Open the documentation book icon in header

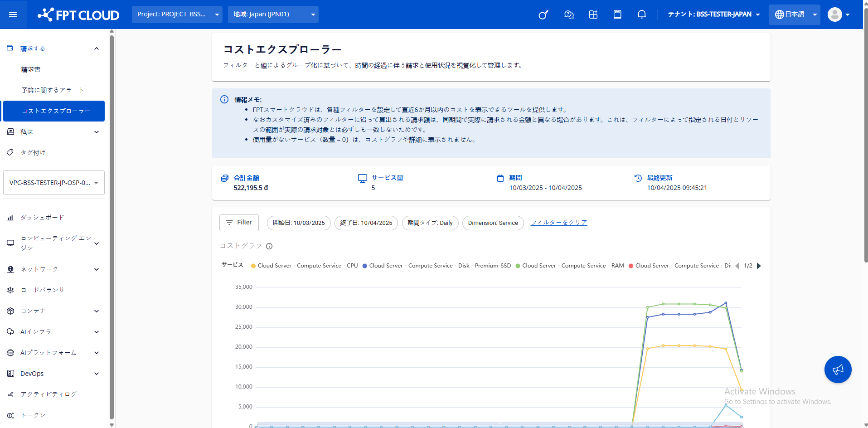[x=617, y=15]
